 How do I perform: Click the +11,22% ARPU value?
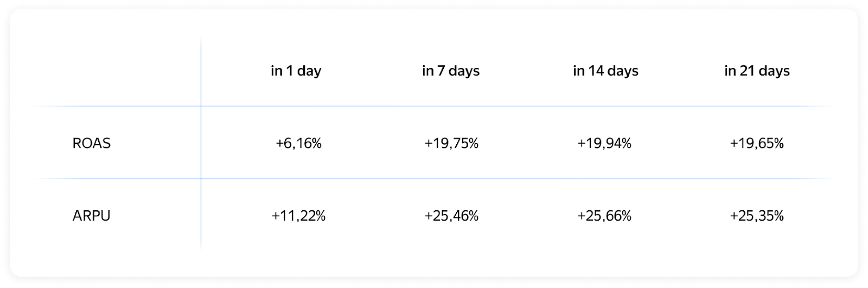tap(298, 216)
